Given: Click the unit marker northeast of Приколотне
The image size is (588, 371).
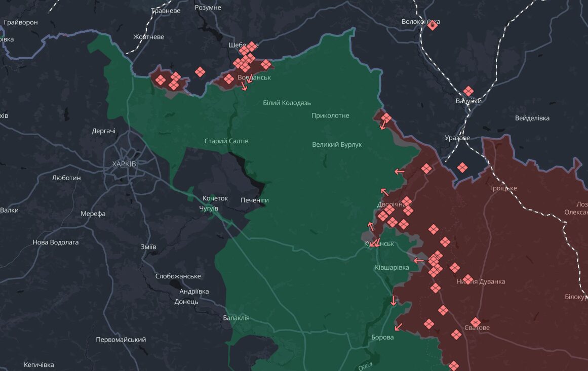Looking at the screenshot, I should (x=386, y=118).
